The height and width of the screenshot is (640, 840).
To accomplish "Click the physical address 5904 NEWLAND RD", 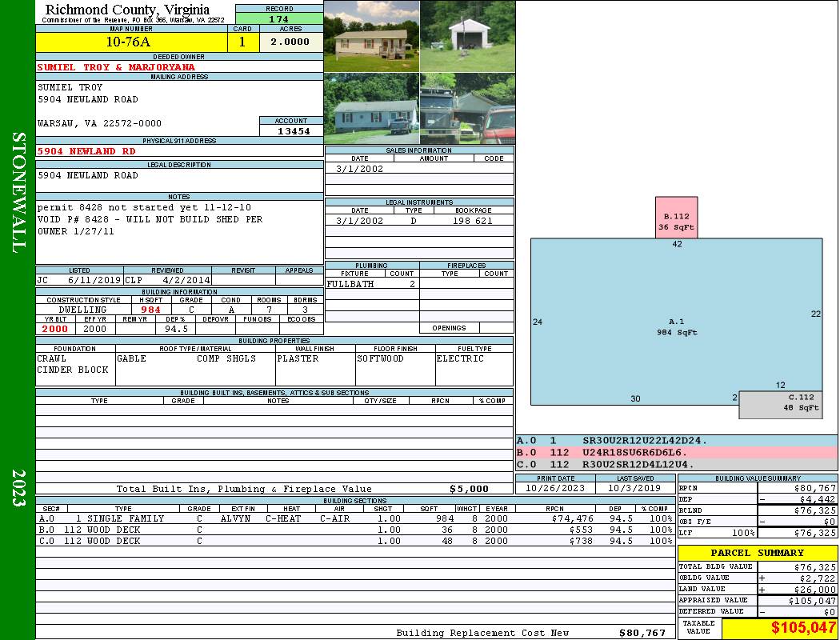I will point(86,150).
